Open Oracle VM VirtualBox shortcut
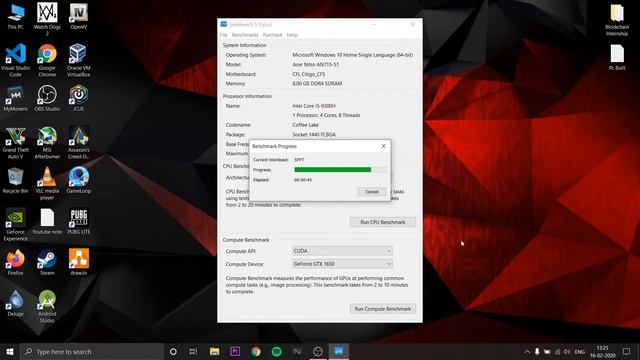This screenshot has width=640, height=360. point(78,60)
